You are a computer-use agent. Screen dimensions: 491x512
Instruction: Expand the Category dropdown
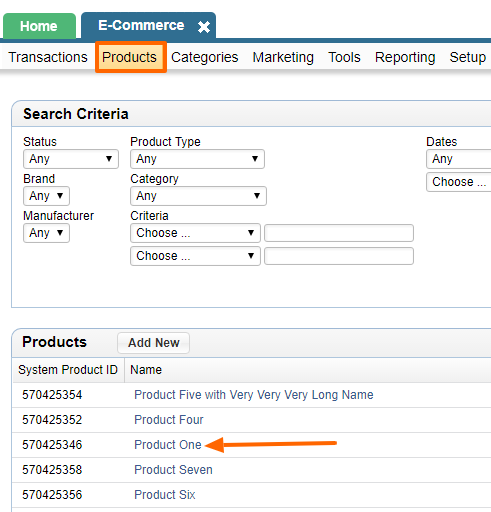tap(198, 196)
